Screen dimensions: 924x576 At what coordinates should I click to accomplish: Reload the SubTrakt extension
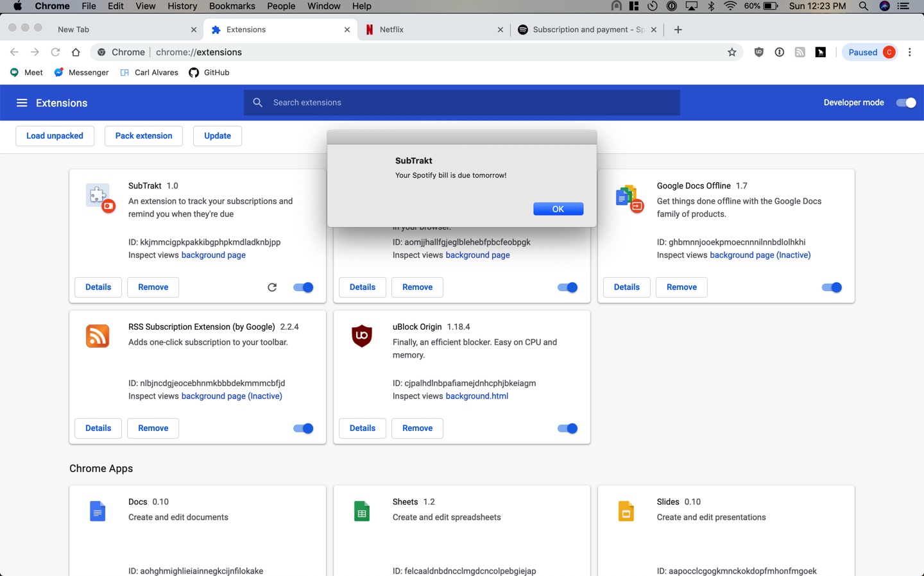[272, 287]
